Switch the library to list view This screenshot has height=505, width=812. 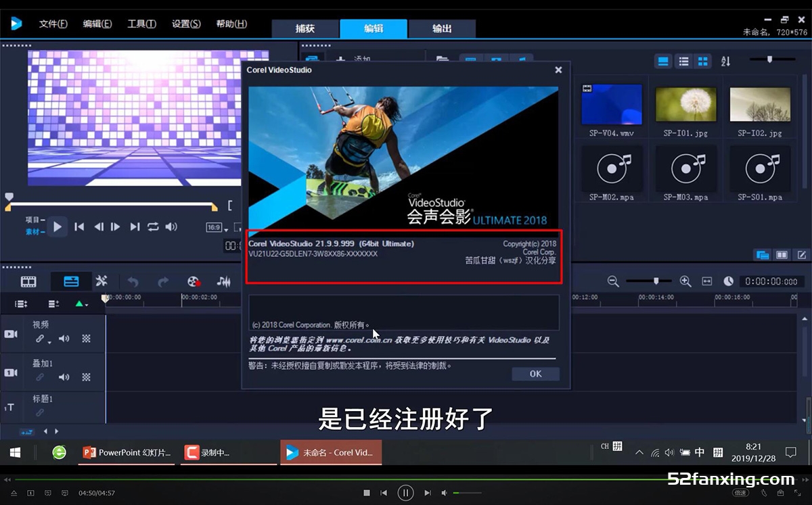(x=683, y=61)
